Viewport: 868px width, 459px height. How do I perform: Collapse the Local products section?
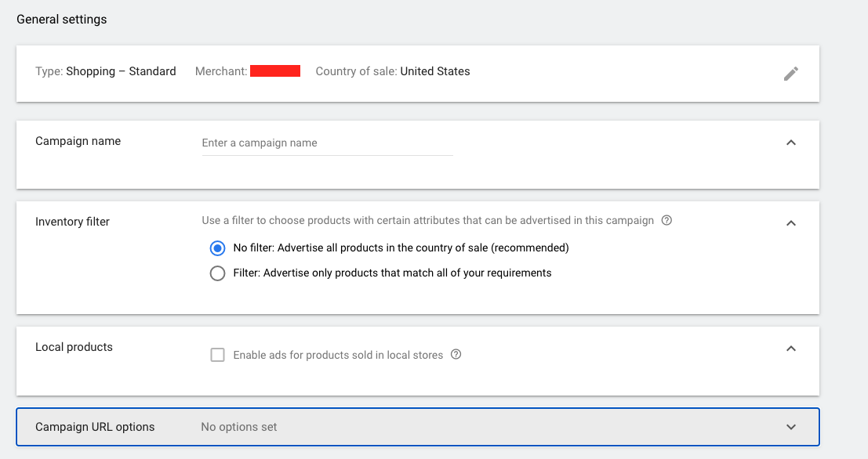coord(791,349)
